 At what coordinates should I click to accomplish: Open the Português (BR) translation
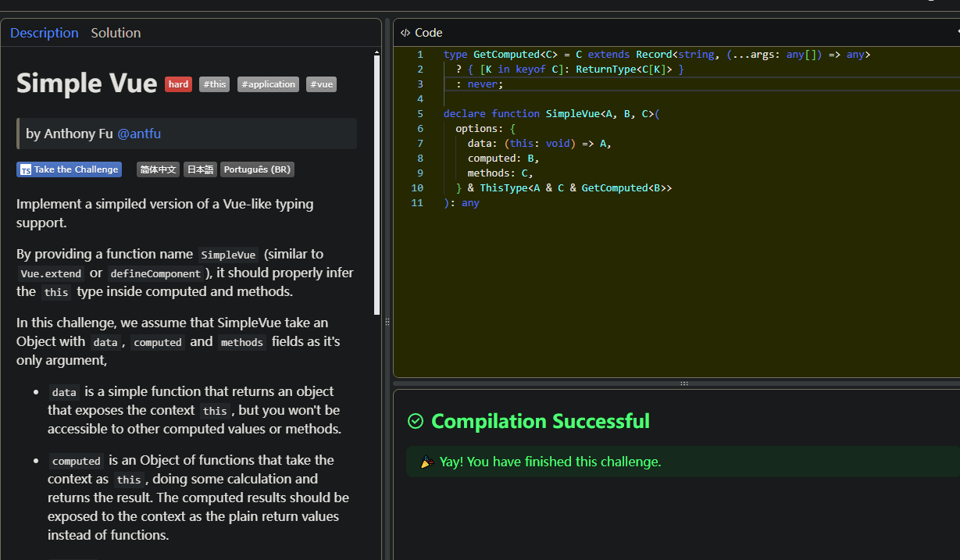point(257,169)
